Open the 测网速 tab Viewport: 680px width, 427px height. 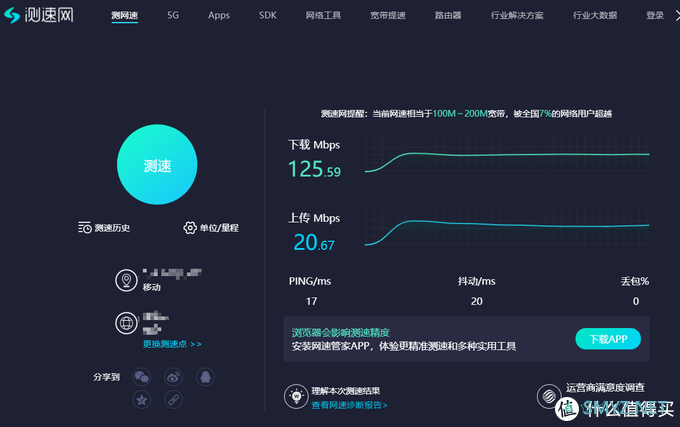[124, 16]
